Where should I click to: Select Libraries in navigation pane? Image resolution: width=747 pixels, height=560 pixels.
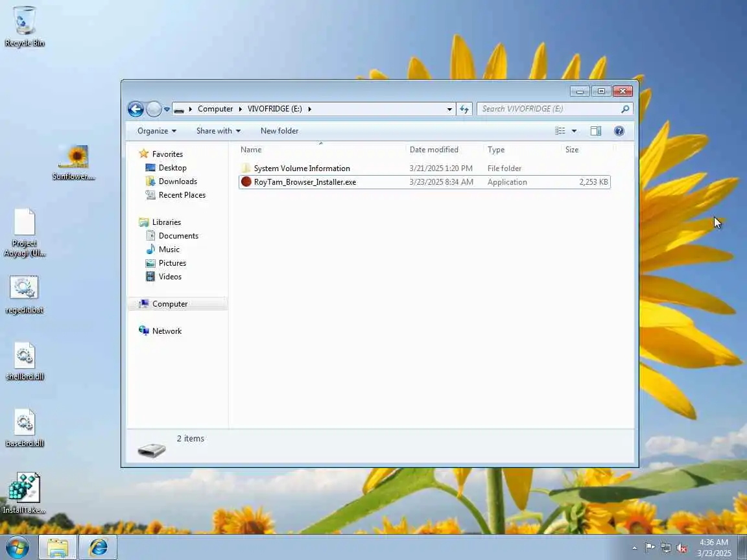click(166, 222)
